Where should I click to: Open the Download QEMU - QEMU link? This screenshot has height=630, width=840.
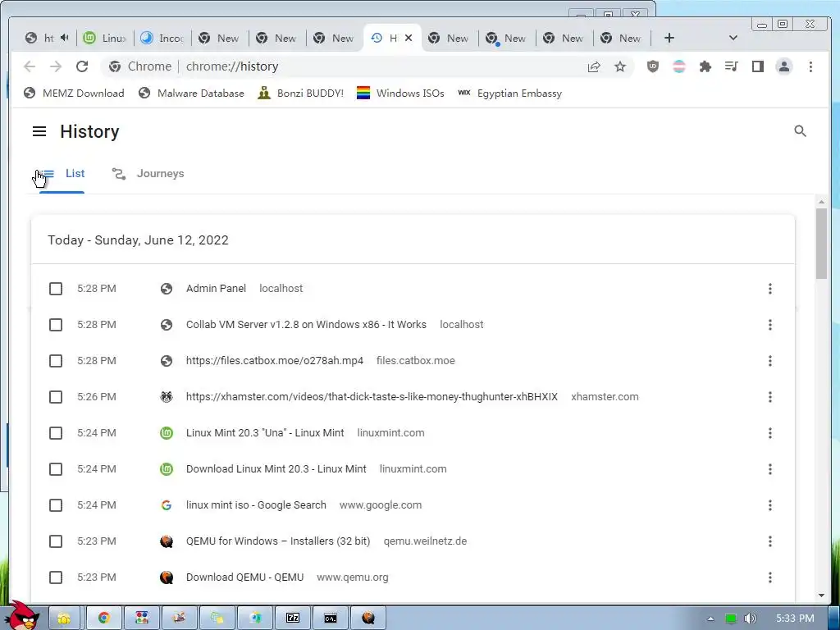pos(244,577)
